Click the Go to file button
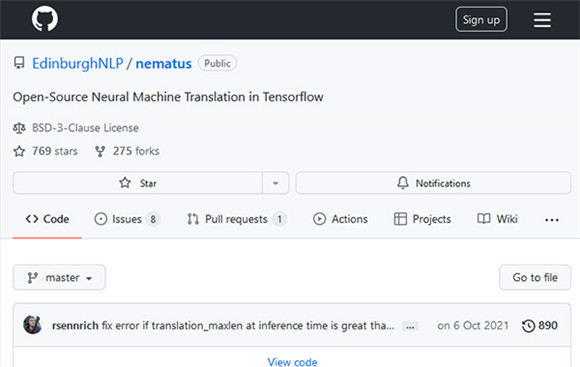This screenshot has width=580, height=367. 535,277
